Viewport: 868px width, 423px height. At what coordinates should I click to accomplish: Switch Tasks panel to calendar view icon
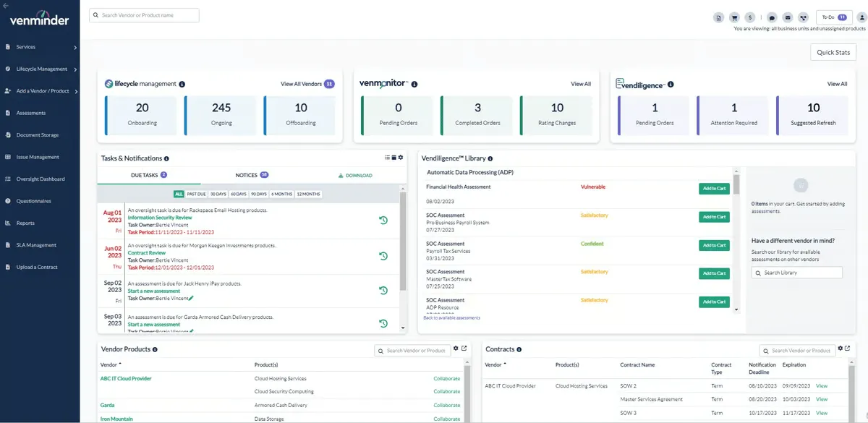click(x=394, y=158)
